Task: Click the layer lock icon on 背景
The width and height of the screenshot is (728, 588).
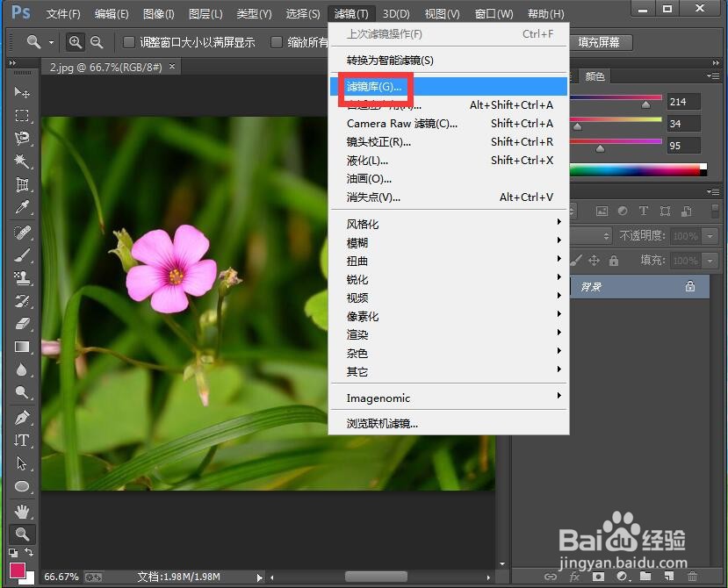Action: pos(690,286)
